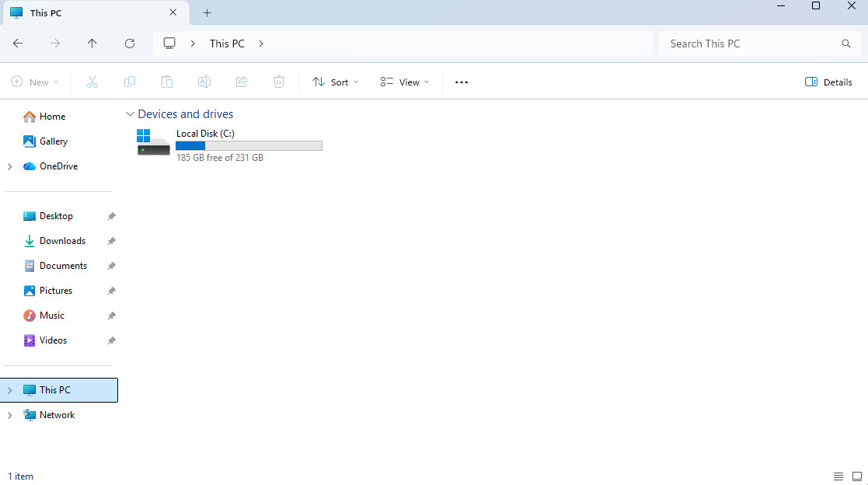Screen dimensions: 868x485
Task: Open Documents in the sidebar
Action: [63, 266]
